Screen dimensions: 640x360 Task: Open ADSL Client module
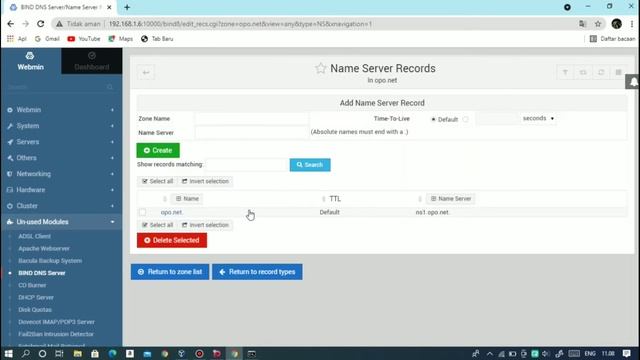click(x=35, y=236)
